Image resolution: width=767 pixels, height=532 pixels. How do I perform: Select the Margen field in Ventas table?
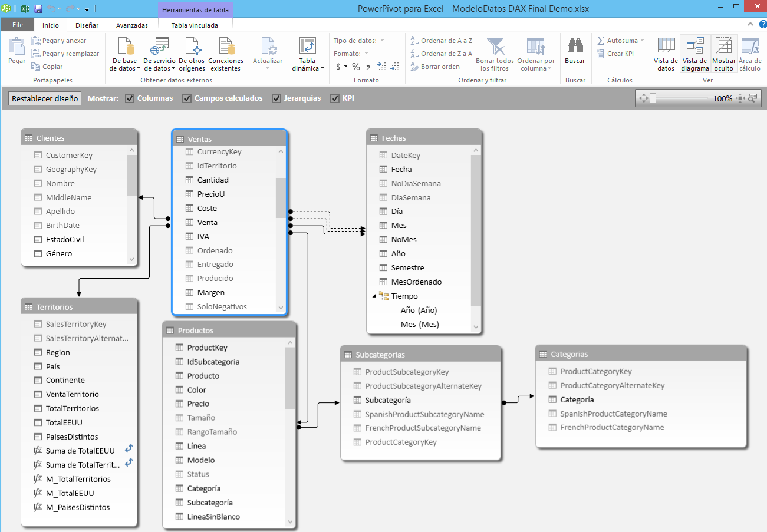coord(210,292)
